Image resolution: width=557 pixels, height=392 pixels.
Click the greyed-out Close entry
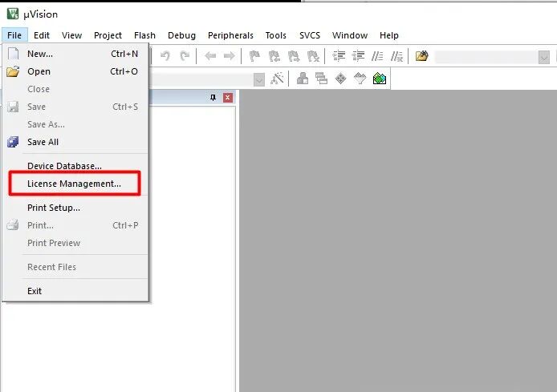[x=75, y=89]
